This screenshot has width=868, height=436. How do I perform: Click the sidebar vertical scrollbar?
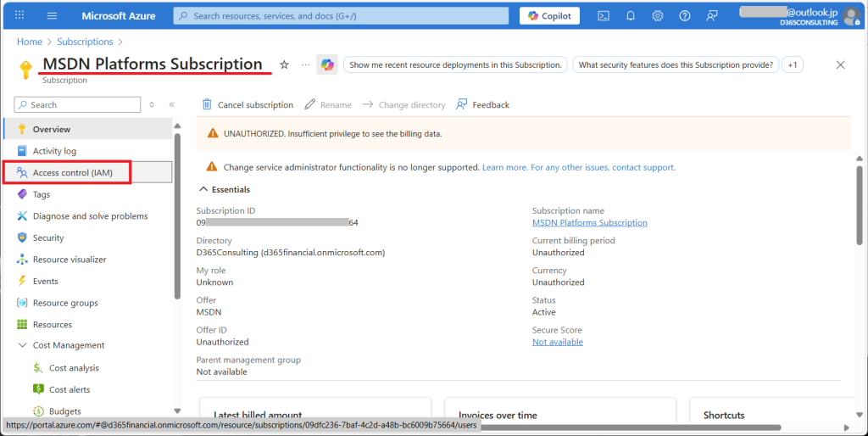tap(177, 212)
